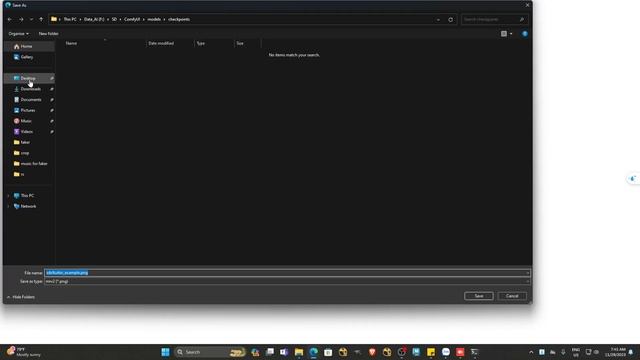Click 'Data_AI (F:)' breadcrumb in address bar
The image size is (640, 360).
(94, 19)
